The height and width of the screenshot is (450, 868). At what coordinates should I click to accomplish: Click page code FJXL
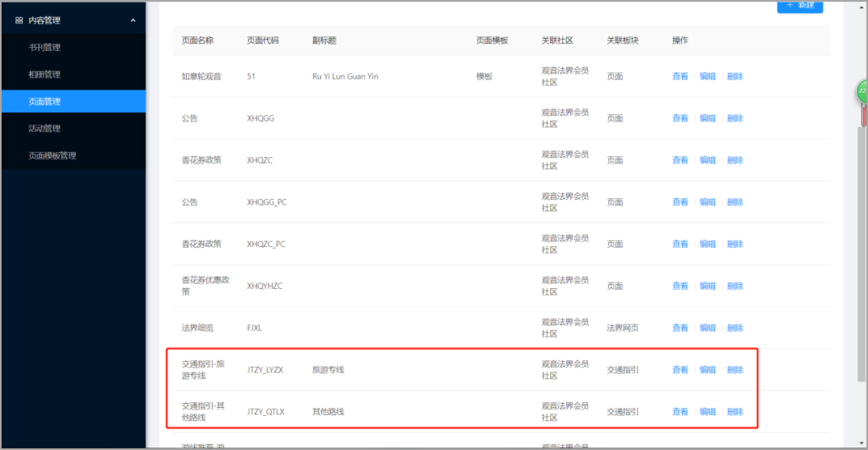click(x=255, y=328)
